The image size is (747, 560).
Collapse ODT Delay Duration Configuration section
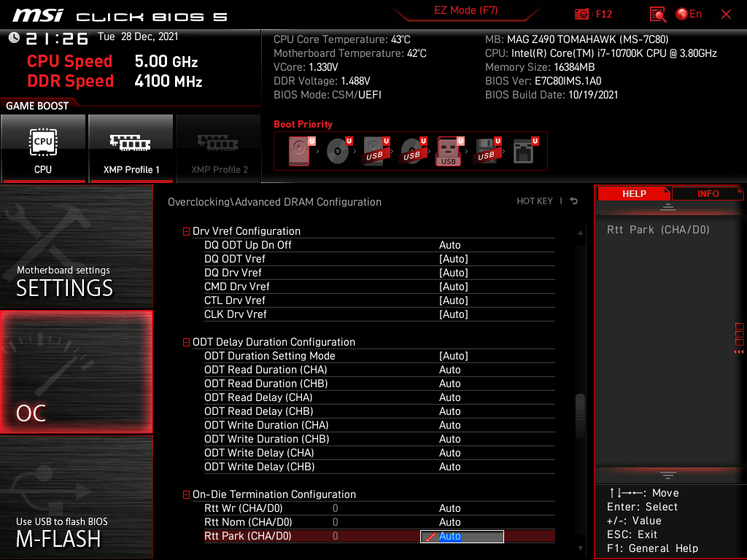(186, 343)
